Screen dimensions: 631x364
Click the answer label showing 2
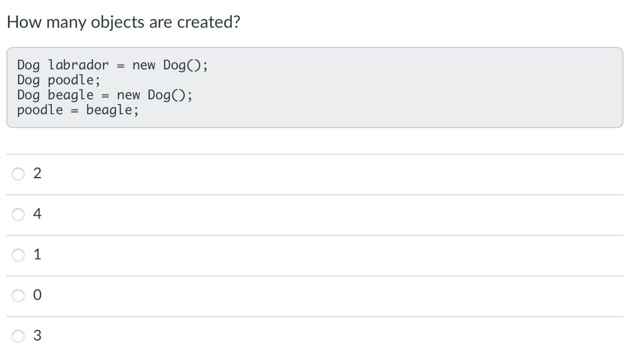[37, 173]
